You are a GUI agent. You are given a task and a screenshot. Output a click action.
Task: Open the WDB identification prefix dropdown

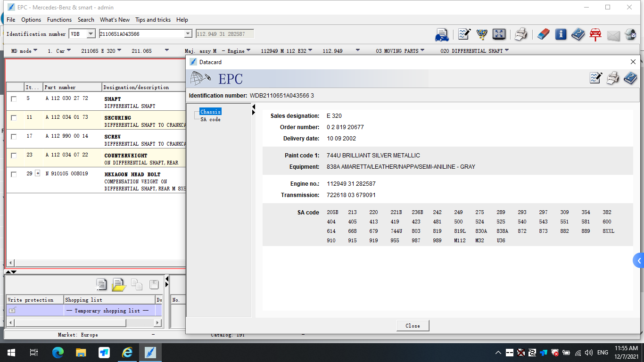tap(91, 34)
